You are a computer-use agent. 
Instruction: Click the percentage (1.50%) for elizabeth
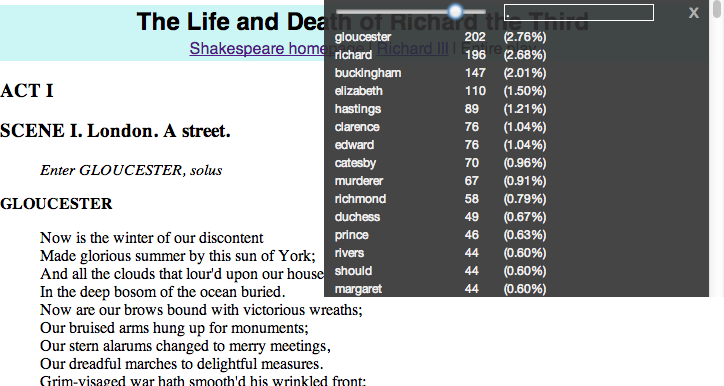(525, 91)
